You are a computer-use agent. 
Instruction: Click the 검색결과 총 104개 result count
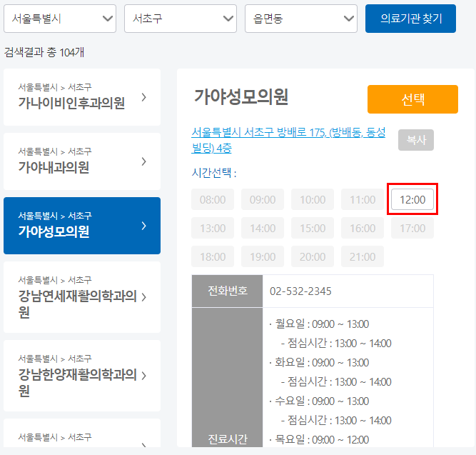pyautogui.click(x=44, y=52)
